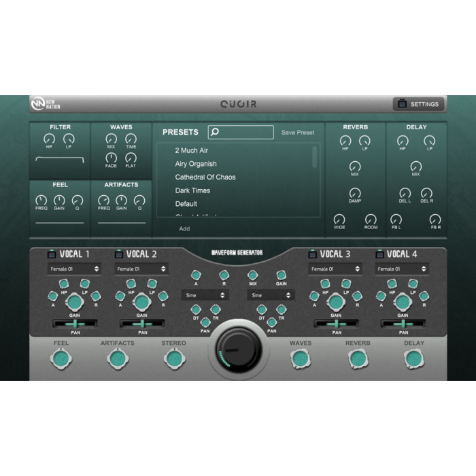Click the Artifacts Q knob

(139, 201)
